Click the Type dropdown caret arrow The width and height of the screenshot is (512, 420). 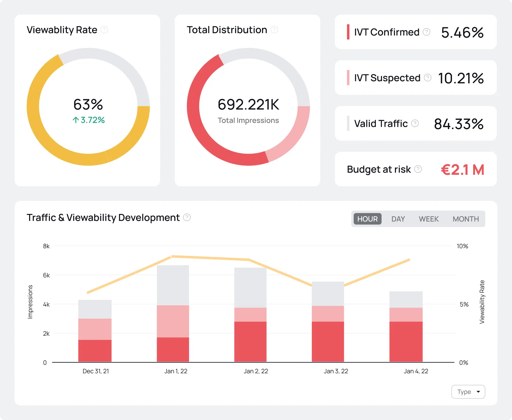478,392
